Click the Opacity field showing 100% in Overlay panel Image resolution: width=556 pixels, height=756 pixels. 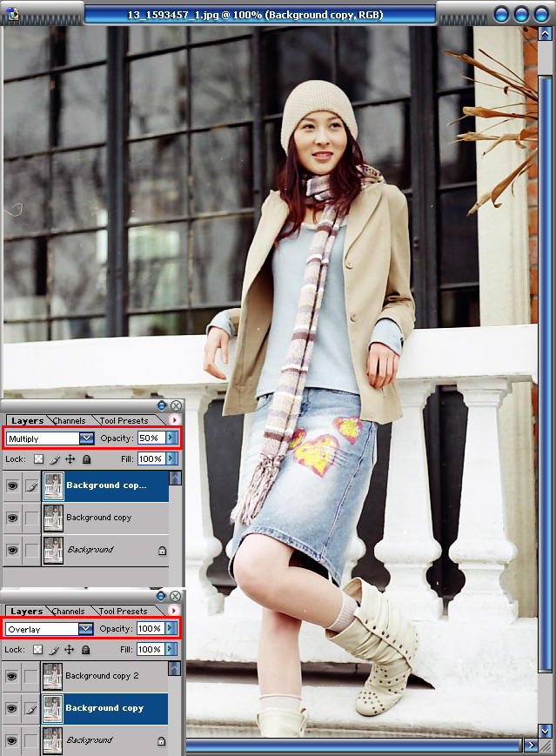(151, 628)
